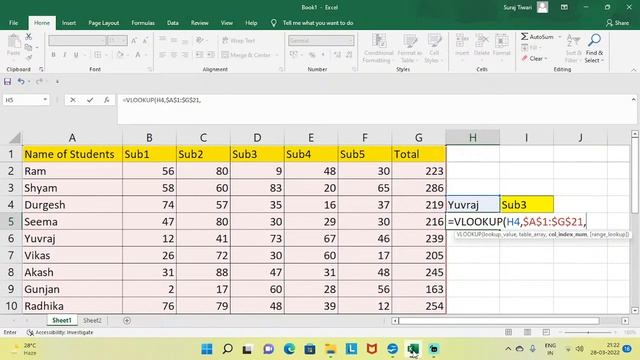
Task: Click the Conditional Formatting icon
Action: (x=379, y=41)
